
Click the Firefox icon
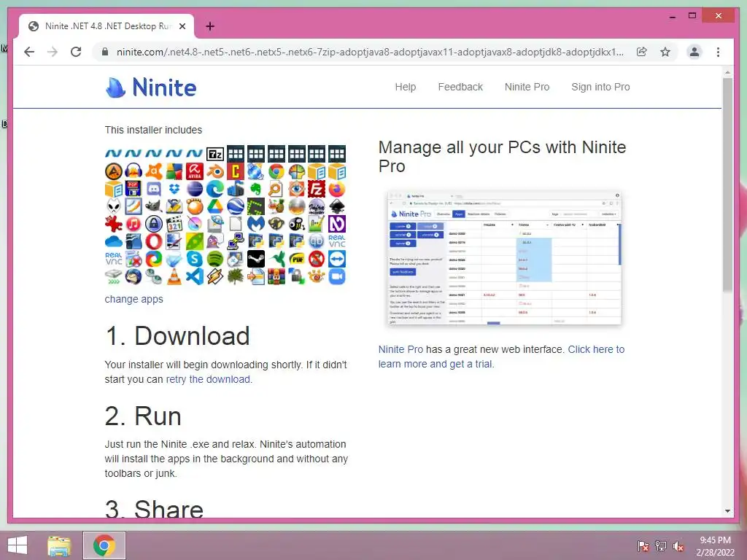337,189
